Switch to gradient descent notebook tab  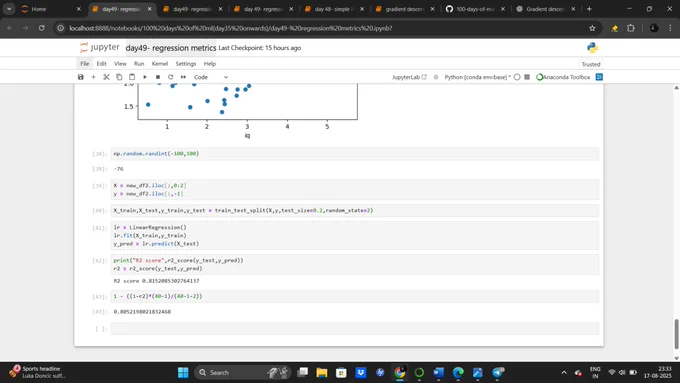tap(405, 9)
